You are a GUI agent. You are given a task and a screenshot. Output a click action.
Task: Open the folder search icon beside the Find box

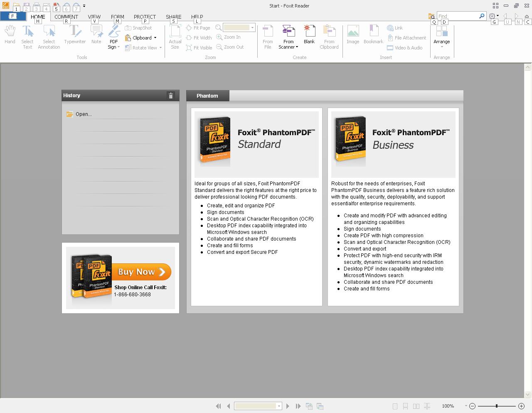click(x=431, y=16)
